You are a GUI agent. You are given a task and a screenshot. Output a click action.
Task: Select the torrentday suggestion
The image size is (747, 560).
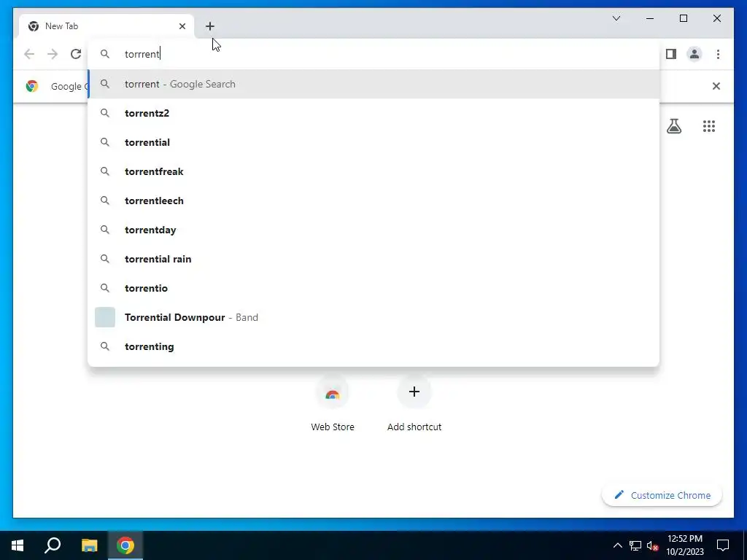[x=373, y=230]
